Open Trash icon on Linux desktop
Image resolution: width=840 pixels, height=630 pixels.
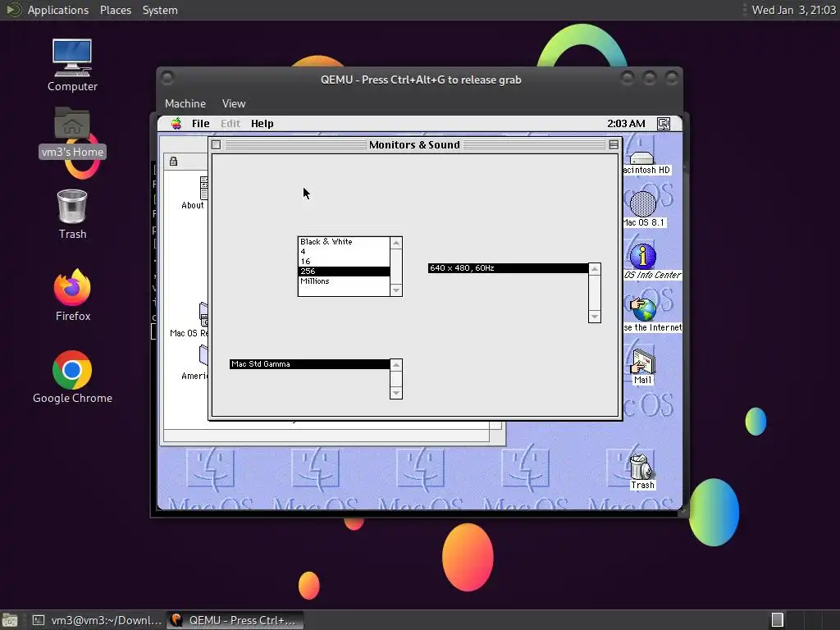[x=72, y=206]
